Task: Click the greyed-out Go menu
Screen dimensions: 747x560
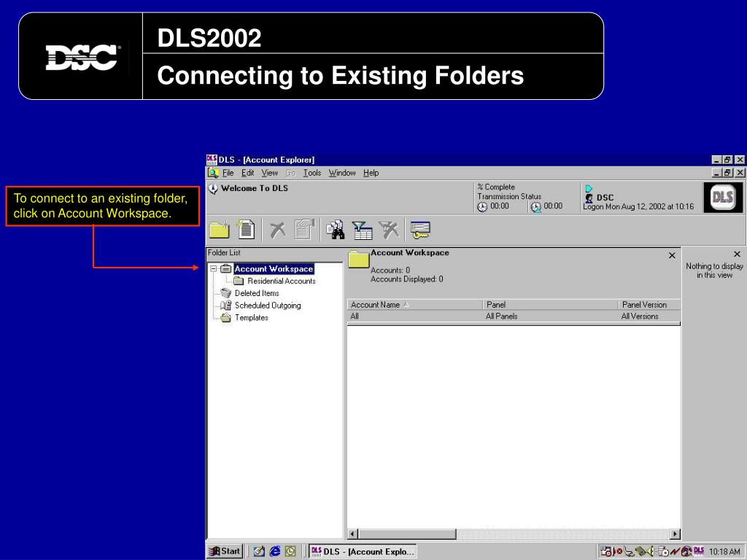Action: click(290, 173)
